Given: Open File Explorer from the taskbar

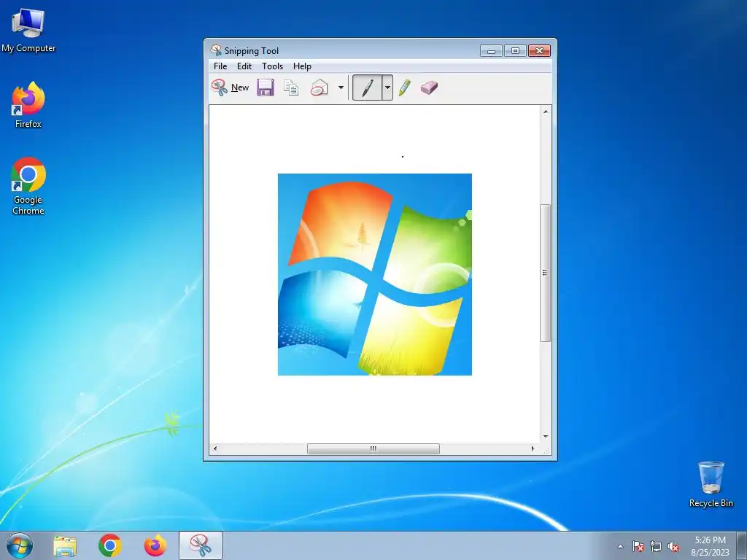Looking at the screenshot, I should point(65,545).
